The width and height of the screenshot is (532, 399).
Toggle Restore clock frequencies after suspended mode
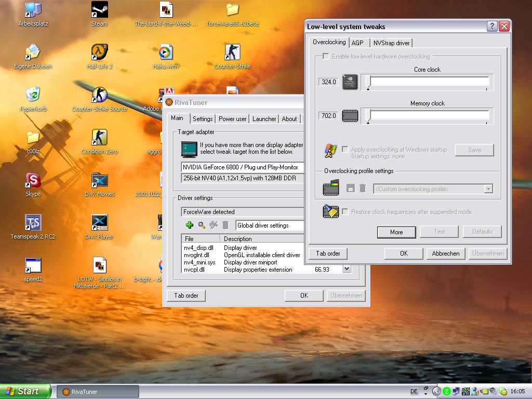click(x=345, y=212)
